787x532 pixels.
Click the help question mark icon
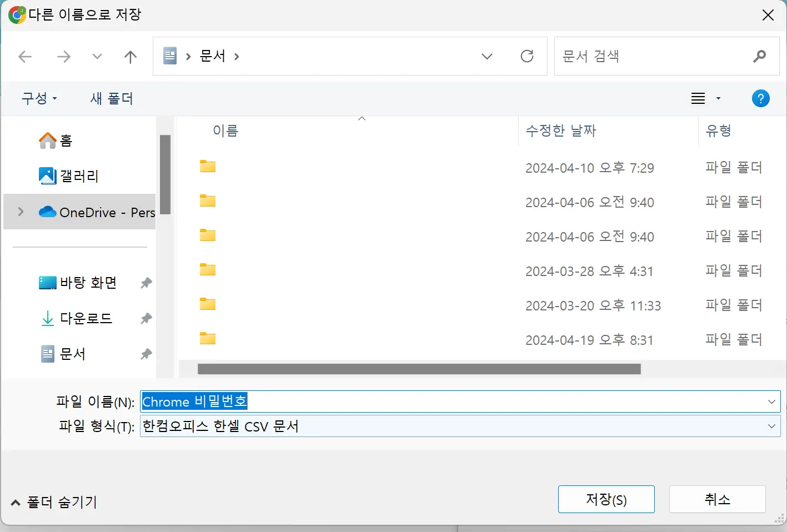coord(760,99)
